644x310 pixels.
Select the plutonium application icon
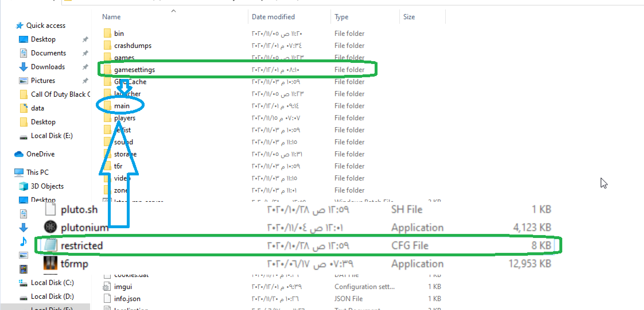(x=50, y=227)
